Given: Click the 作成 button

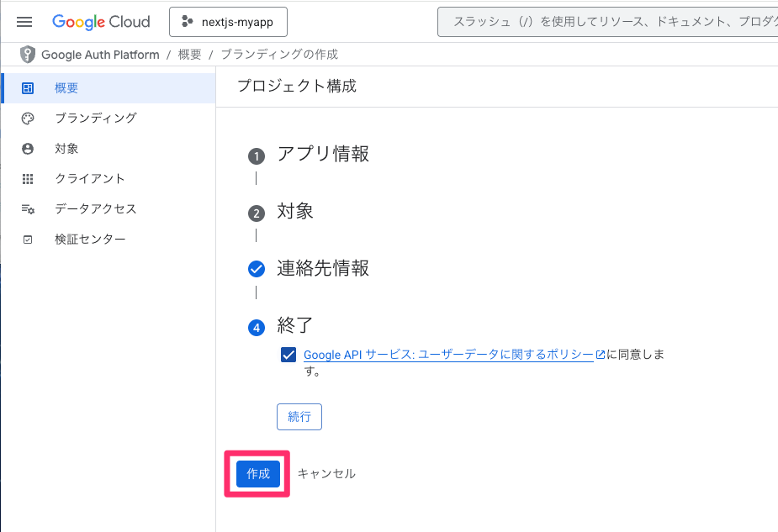Looking at the screenshot, I should (257, 473).
